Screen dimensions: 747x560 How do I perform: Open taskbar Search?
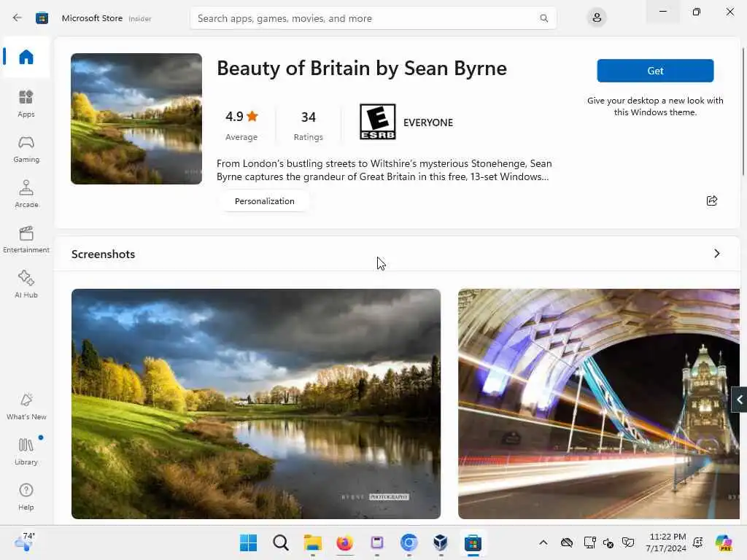(281, 542)
